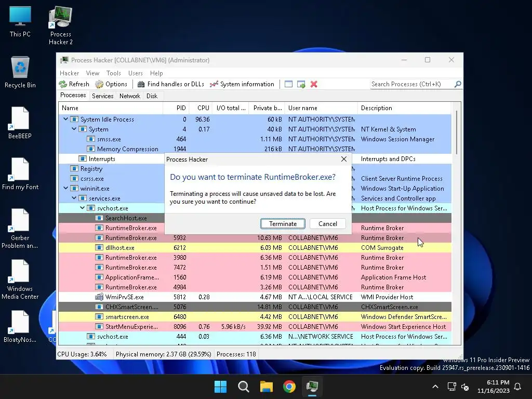Viewport: 532px width, 399px height.
Task: Open the Options toolbar button
Action: point(111,84)
